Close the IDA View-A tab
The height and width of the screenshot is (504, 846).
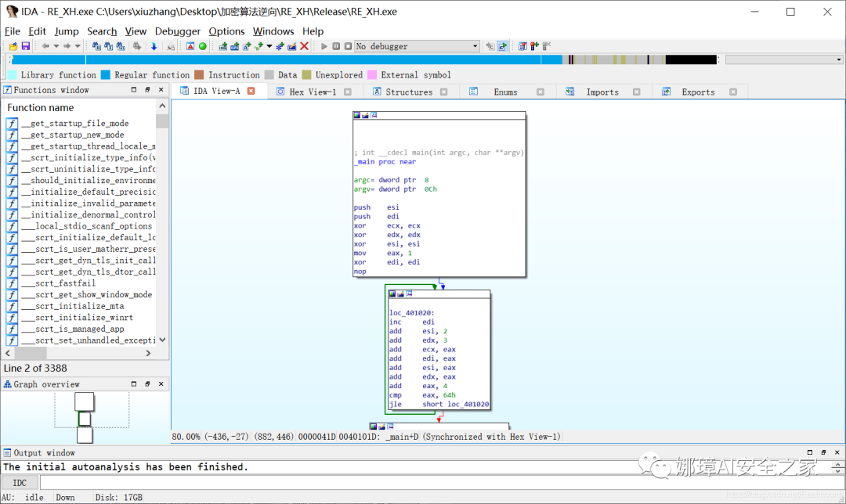(x=251, y=91)
